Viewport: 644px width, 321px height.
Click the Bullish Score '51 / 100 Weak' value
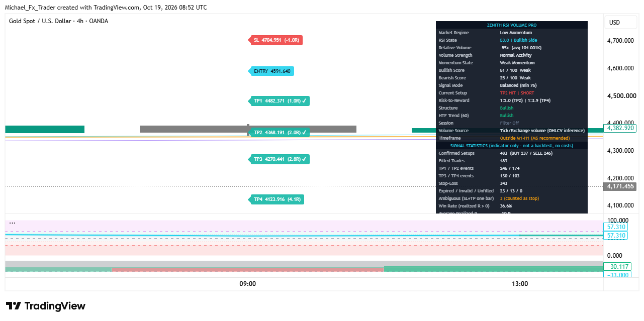pos(515,70)
